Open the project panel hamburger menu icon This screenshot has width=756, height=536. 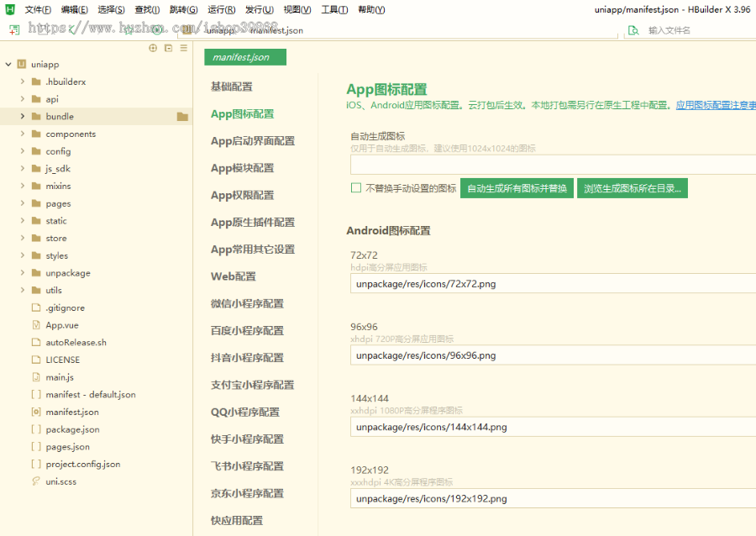[x=184, y=48]
